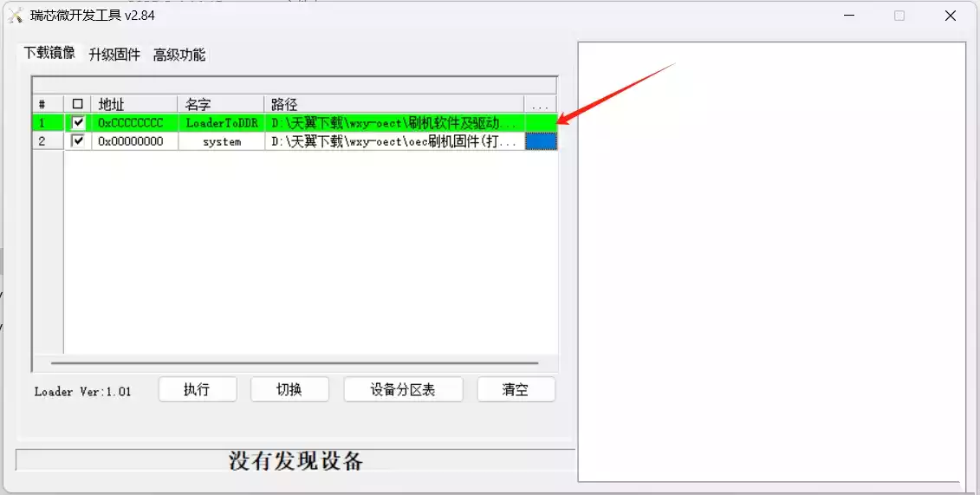Viewport: 980px width, 495px height.
Task: Uncheck the system row checkbox
Action: (77, 141)
